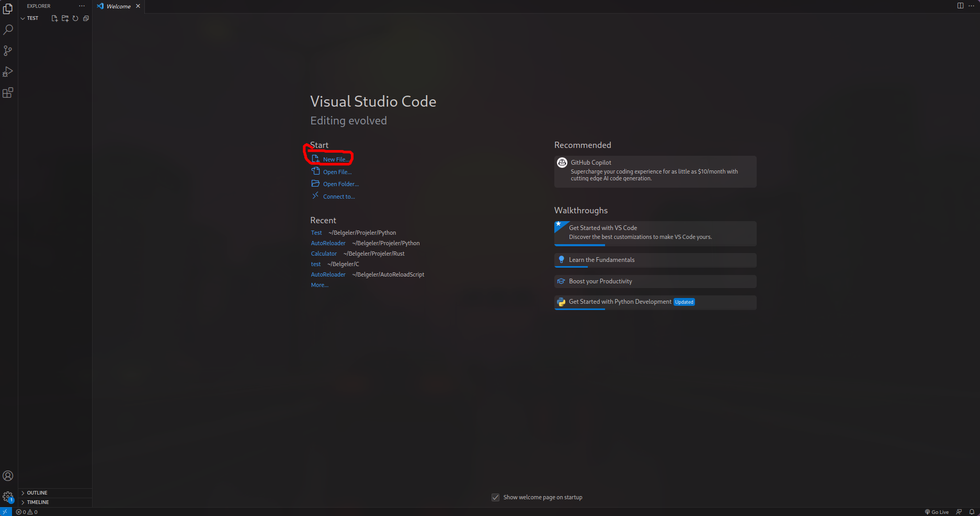The height and width of the screenshot is (516, 980).
Task: Open the Run and Debug view
Action: tap(8, 72)
